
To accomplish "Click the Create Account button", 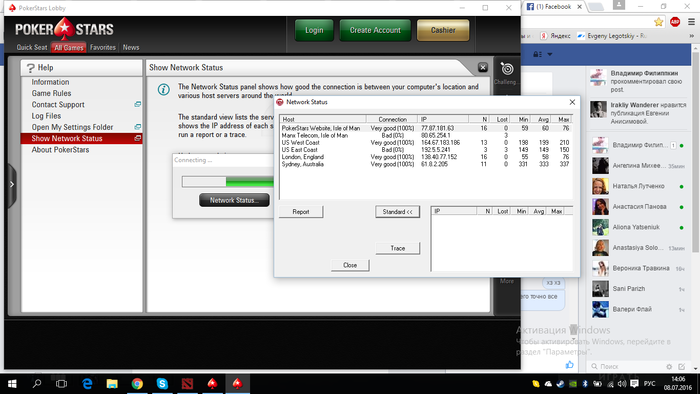I will coord(375,30).
